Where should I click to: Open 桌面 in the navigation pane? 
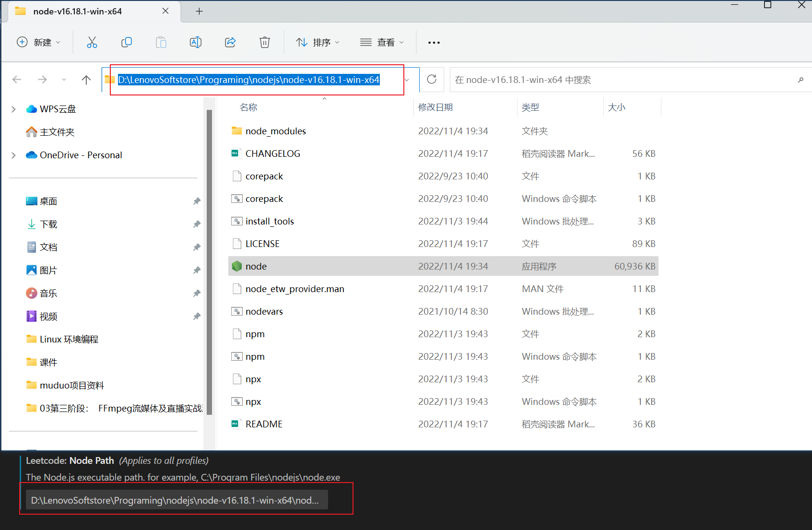(x=42, y=201)
